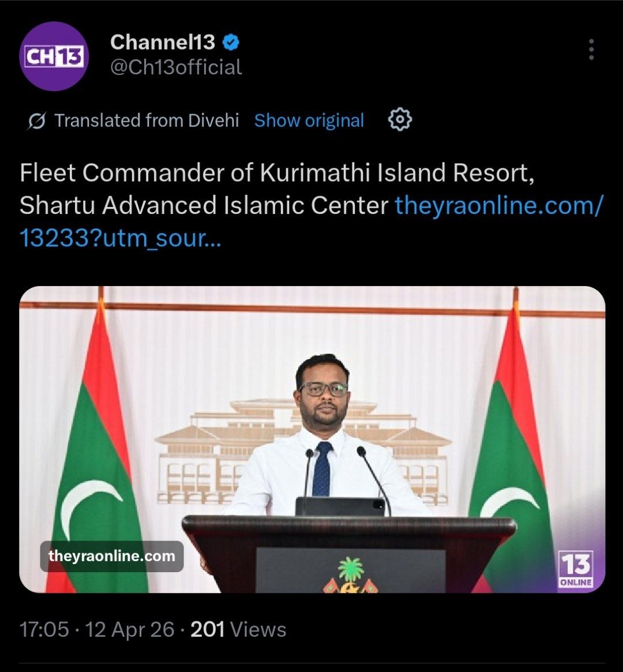Image resolution: width=623 pixels, height=672 pixels.
Task: Click the national emblem on the podium
Action: coord(351,575)
